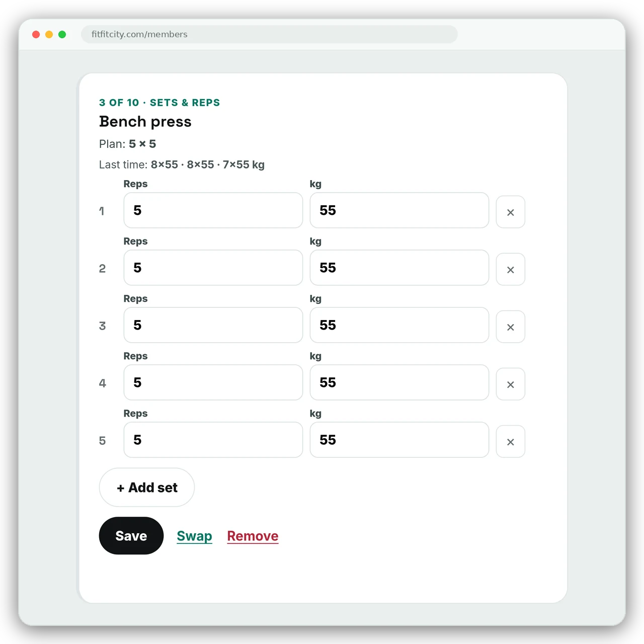Save the Bench press sets
The width and height of the screenshot is (644, 644).
[x=131, y=536]
